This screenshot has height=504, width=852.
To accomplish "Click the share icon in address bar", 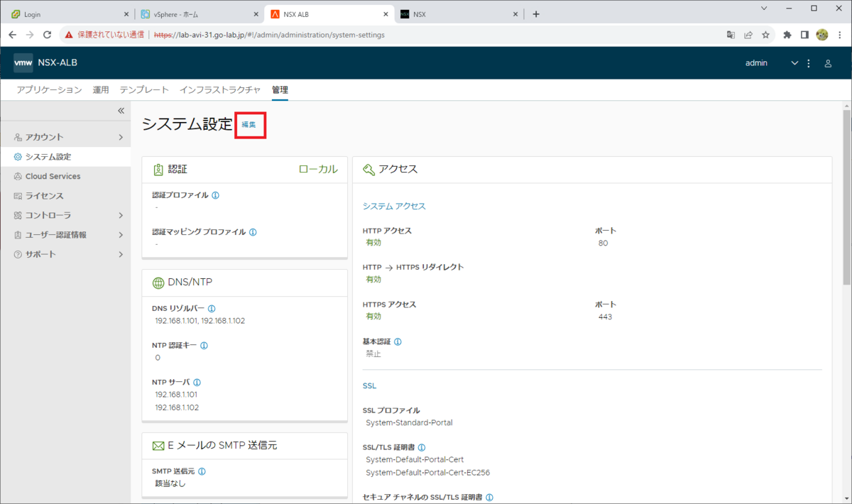I will [x=748, y=35].
